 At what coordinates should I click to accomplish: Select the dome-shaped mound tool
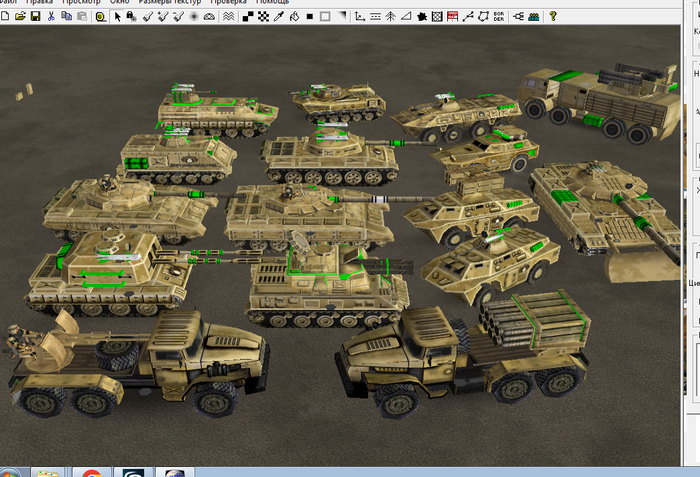209,17
